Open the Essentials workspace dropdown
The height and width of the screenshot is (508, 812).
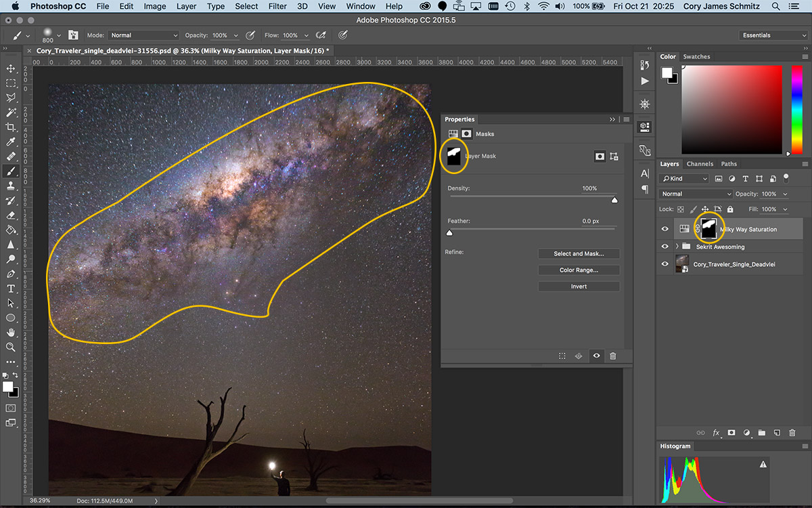coord(773,35)
